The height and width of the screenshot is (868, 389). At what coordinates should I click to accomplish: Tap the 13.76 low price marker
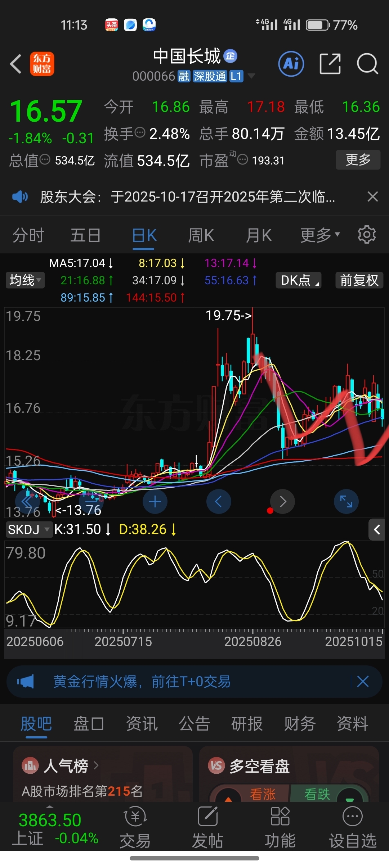[x=79, y=510]
